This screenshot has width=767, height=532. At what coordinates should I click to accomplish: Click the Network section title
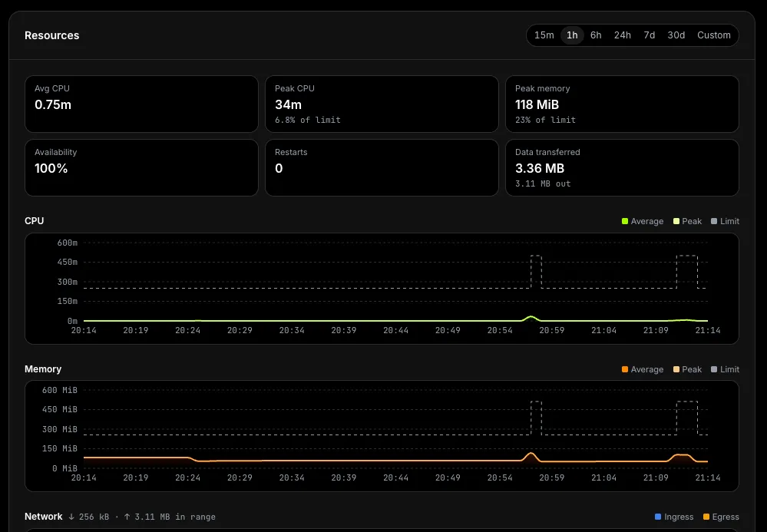pyautogui.click(x=44, y=517)
